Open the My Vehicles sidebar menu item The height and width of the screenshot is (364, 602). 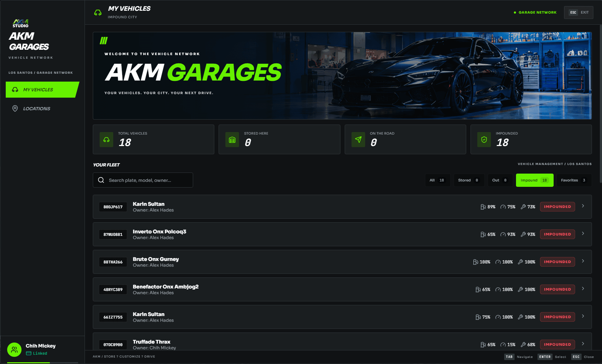42,89
